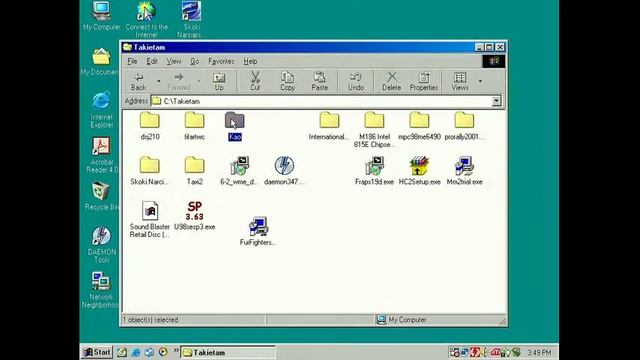
Task: Click the Network Neighborhood desktop icon
Action: click(100, 290)
